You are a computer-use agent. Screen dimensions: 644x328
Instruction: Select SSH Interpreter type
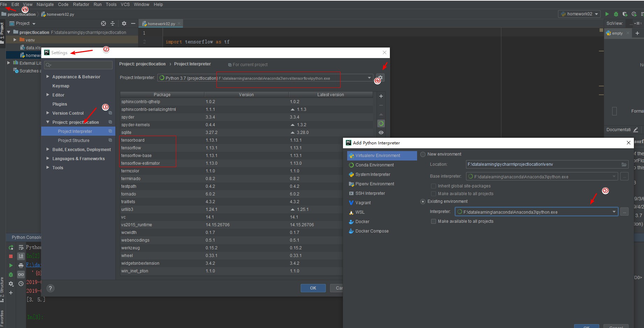pos(370,193)
